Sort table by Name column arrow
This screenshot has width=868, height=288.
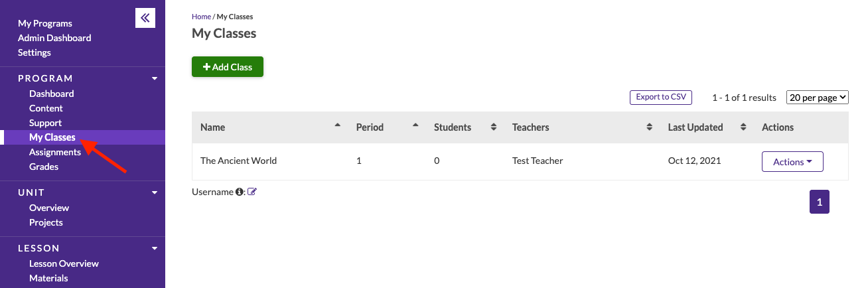coord(337,125)
